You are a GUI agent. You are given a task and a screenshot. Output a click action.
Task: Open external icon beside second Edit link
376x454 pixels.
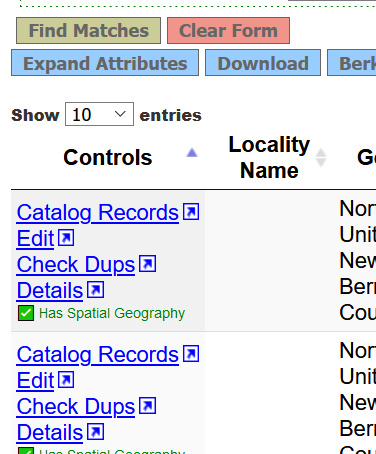(66, 380)
